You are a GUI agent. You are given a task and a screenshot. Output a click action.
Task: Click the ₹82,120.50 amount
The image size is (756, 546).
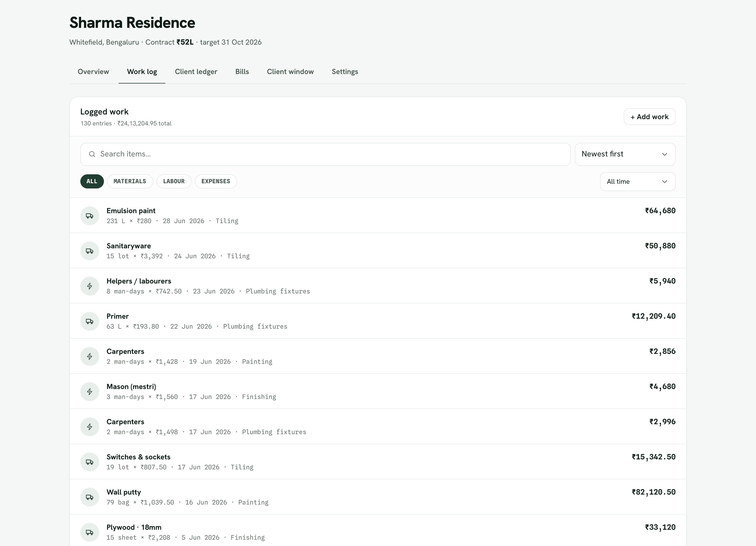tap(654, 492)
